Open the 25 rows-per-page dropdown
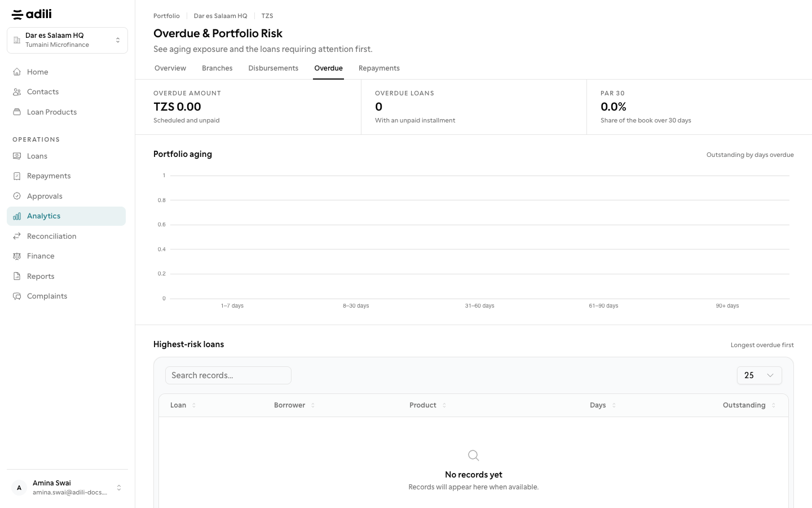Viewport: 812px width, 508px height. point(759,375)
